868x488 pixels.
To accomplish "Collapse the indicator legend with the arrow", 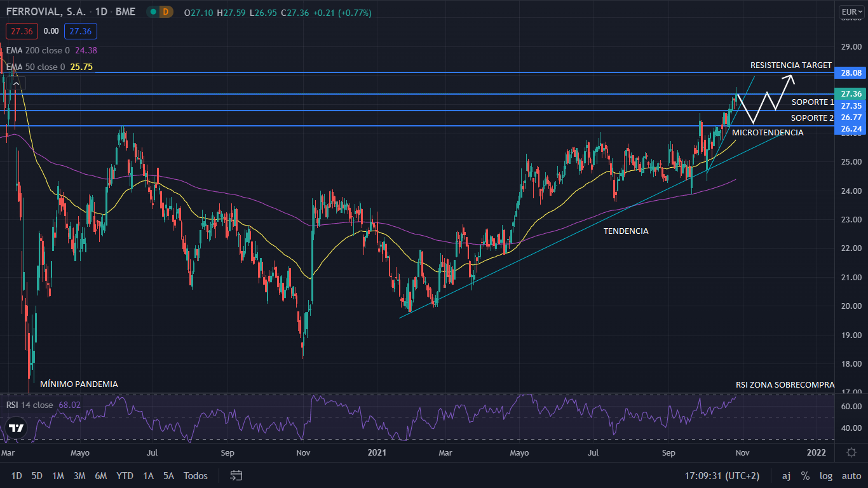I will (x=15, y=83).
